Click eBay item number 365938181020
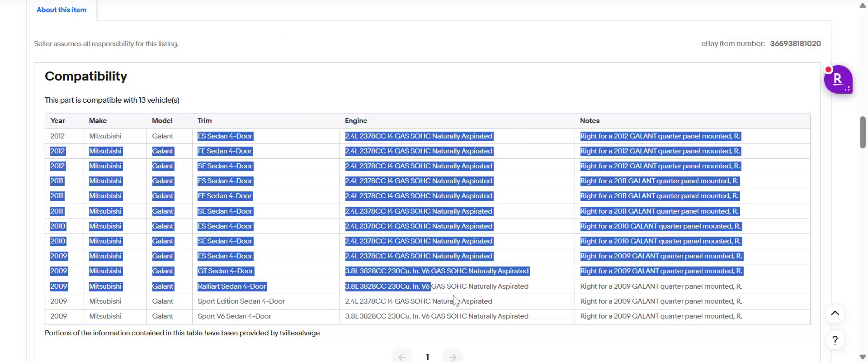The width and height of the screenshot is (868, 362). tap(795, 44)
